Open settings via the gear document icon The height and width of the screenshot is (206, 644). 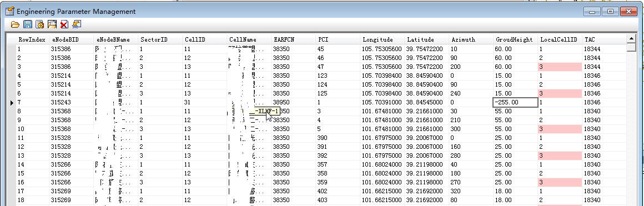pos(40,24)
